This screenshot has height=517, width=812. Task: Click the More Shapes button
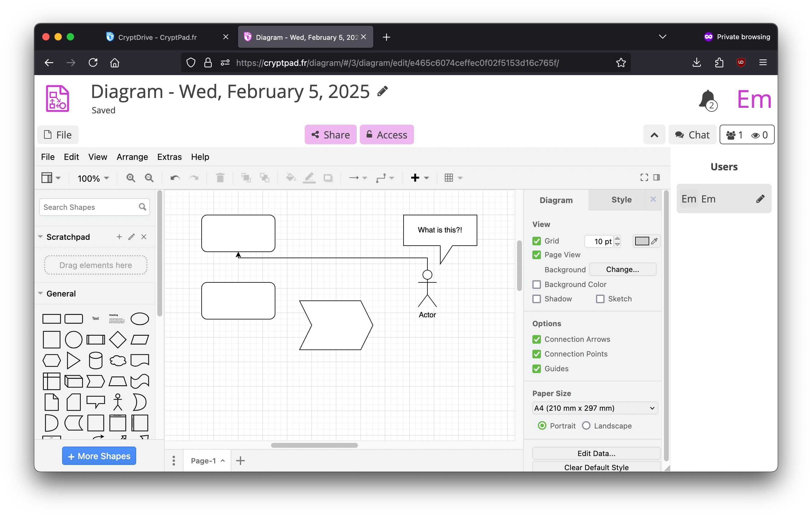pos(99,455)
